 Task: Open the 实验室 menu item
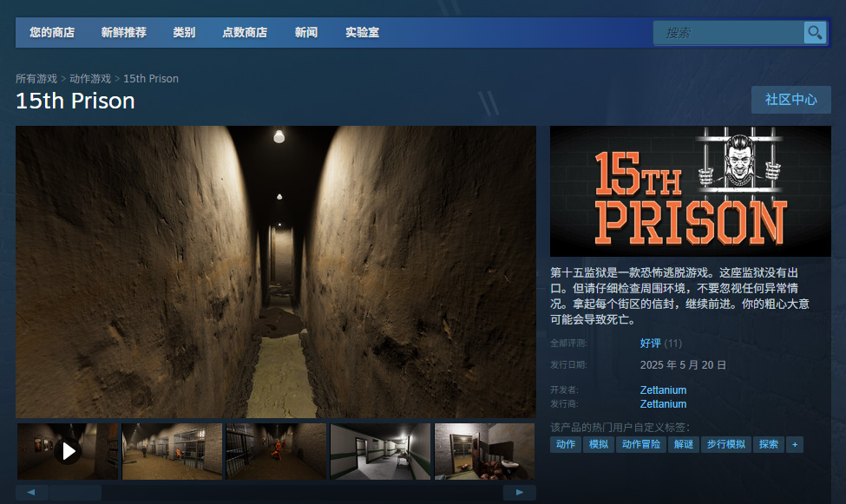click(362, 33)
